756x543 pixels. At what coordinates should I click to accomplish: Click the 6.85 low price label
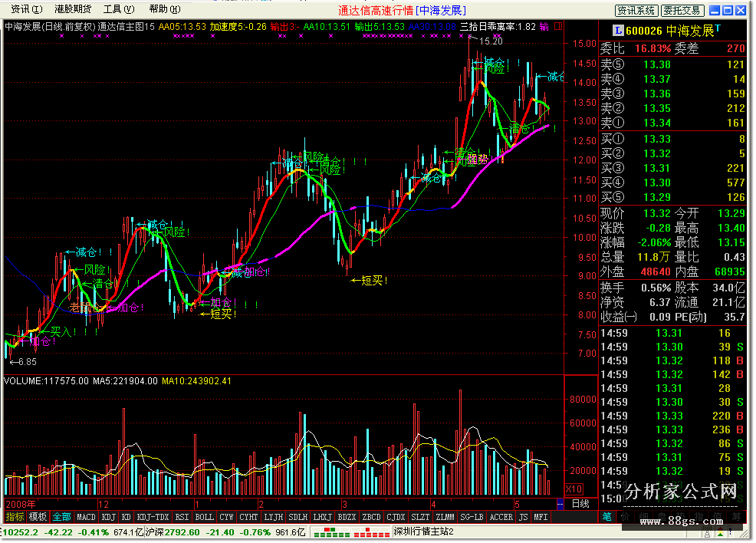28,362
